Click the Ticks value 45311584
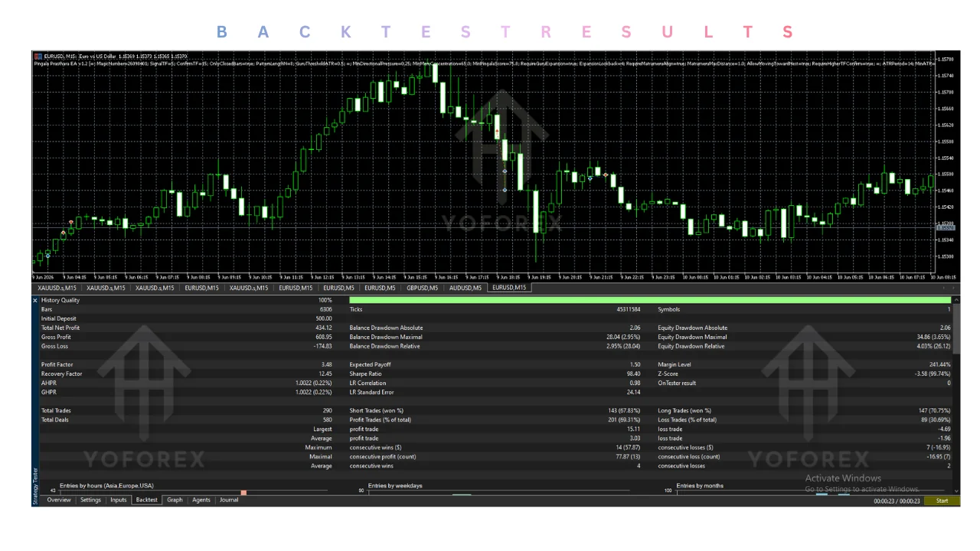 (x=628, y=310)
